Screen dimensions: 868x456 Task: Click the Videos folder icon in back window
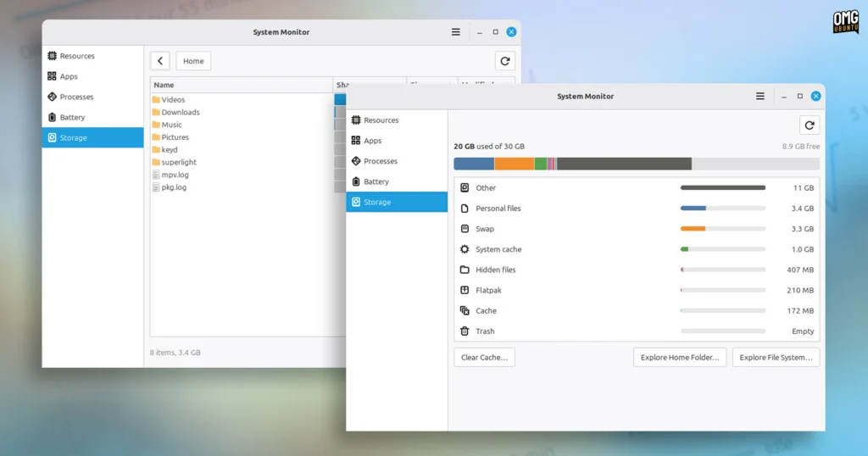pyautogui.click(x=156, y=100)
